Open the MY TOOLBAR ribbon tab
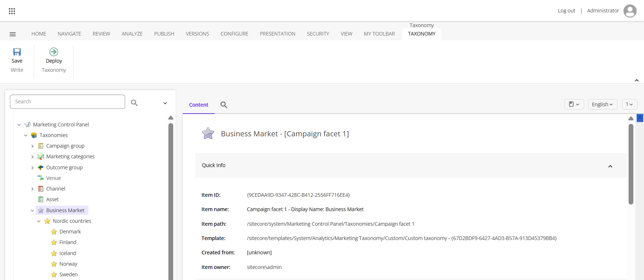The height and width of the screenshot is (280, 644). [379, 34]
